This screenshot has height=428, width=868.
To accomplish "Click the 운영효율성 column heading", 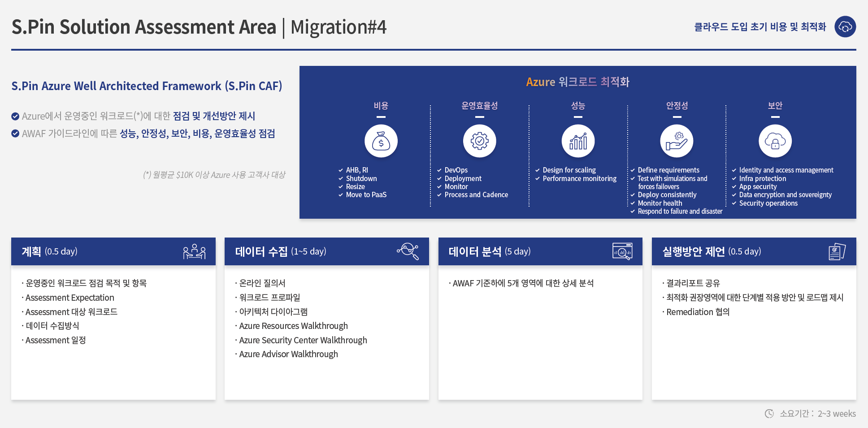I will (x=480, y=106).
